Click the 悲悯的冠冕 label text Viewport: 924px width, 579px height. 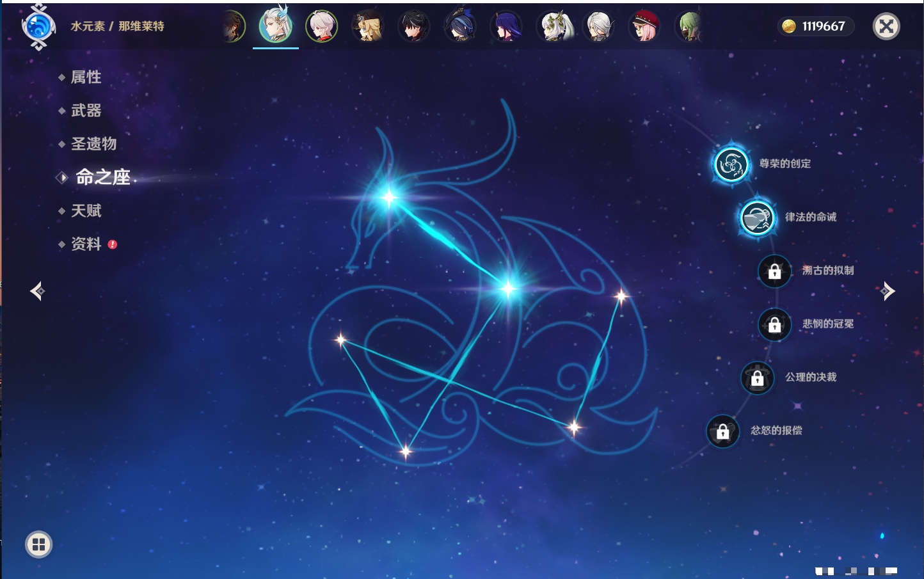point(828,324)
